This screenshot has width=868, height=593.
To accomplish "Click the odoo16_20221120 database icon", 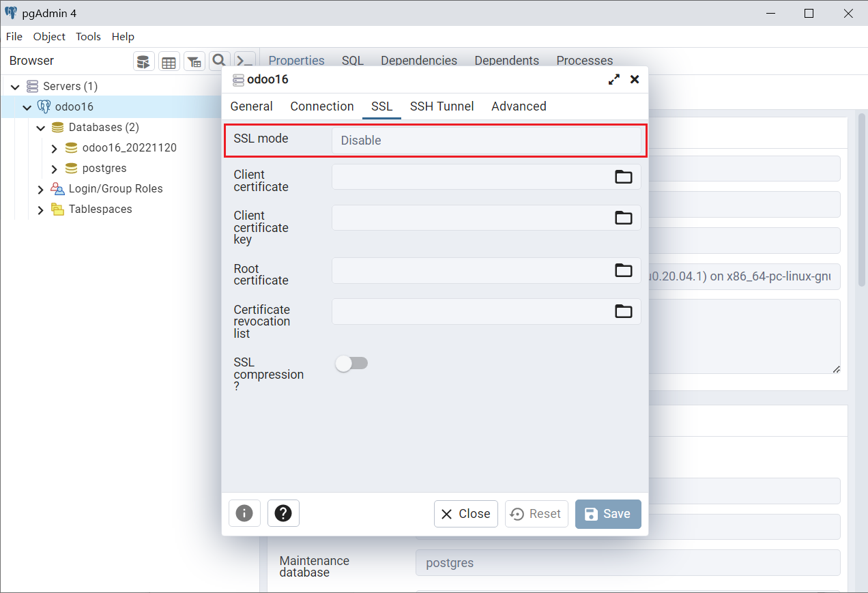I will pos(71,147).
